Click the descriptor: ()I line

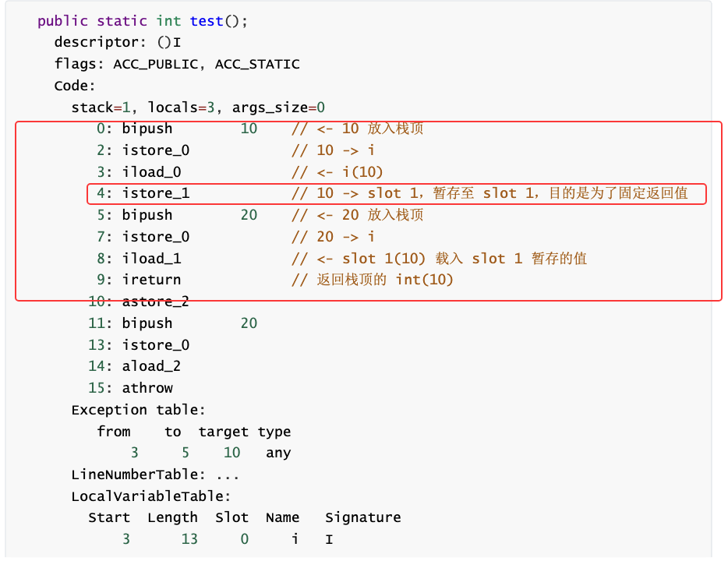point(117,43)
